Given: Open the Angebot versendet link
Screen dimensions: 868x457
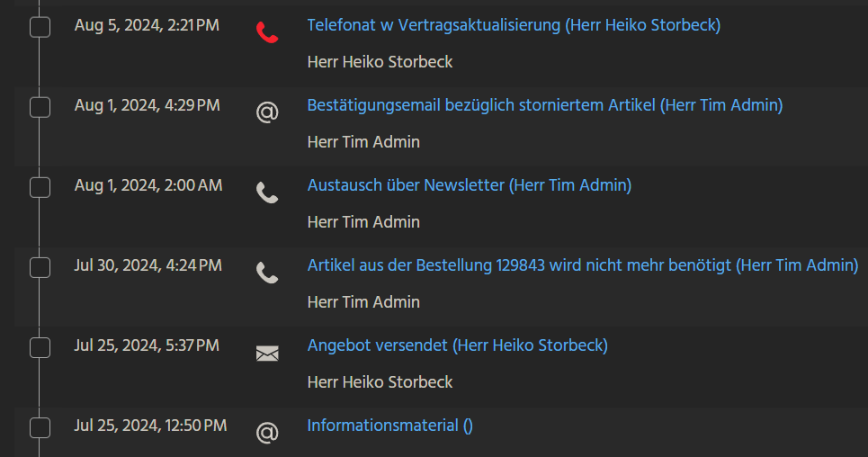Looking at the screenshot, I should (457, 345).
